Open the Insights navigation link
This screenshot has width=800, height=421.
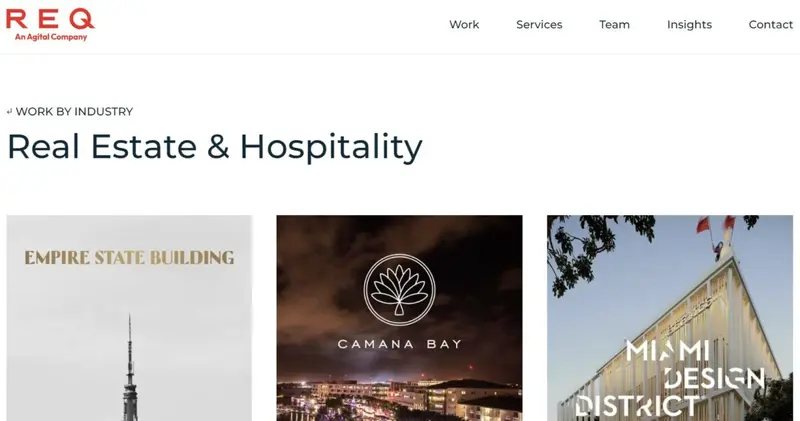(689, 24)
